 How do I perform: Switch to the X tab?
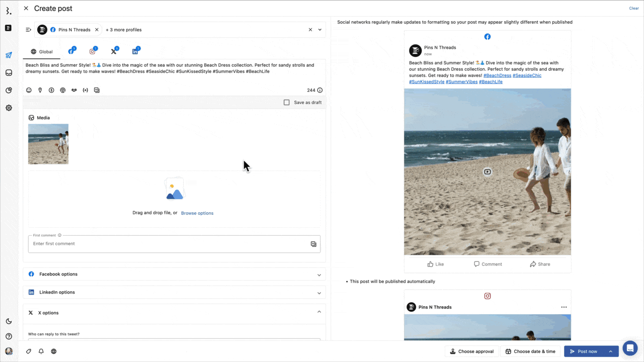coord(114,51)
